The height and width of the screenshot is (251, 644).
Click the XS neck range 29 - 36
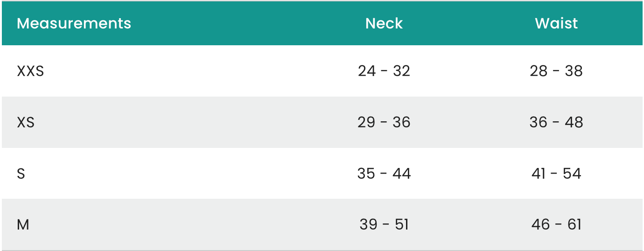click(384, 122)
